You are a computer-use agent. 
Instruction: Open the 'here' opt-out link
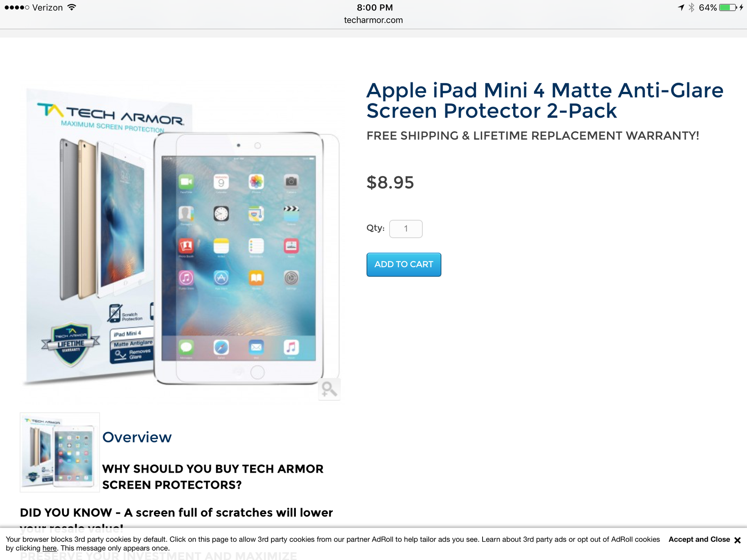pyautogui.click(x=49, y=548)
